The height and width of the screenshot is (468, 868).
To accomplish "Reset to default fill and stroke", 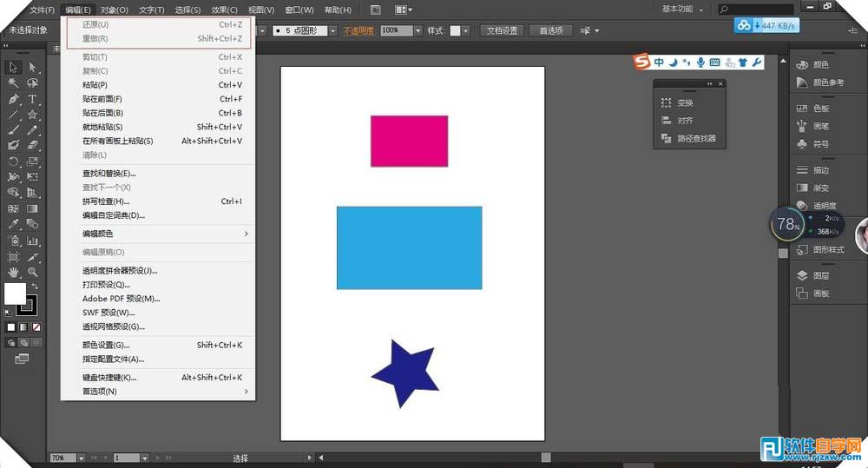I will (x=8, y=313).
